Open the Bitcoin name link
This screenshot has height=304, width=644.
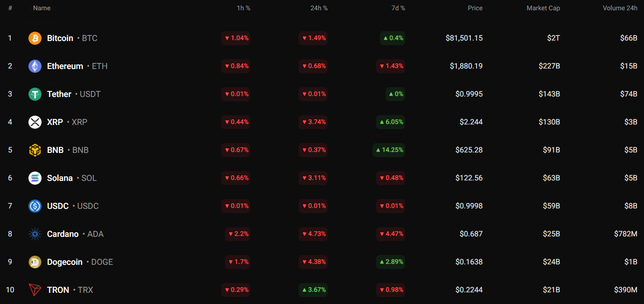click(x=60, y=38)
